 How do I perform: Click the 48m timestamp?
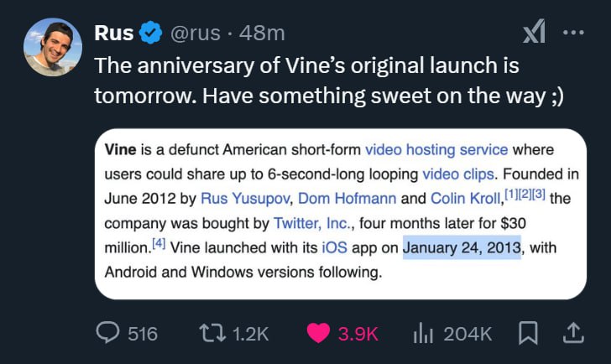[x=262, y=34]
